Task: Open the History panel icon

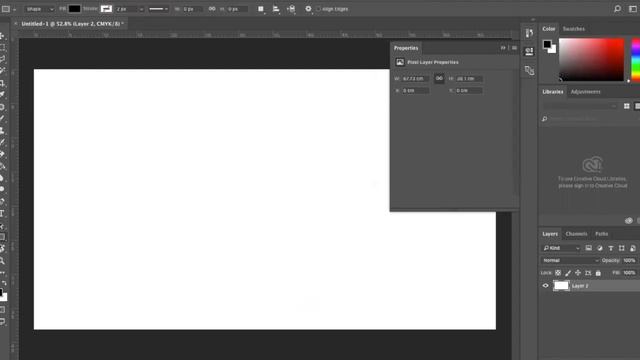Action: [529, 33]
